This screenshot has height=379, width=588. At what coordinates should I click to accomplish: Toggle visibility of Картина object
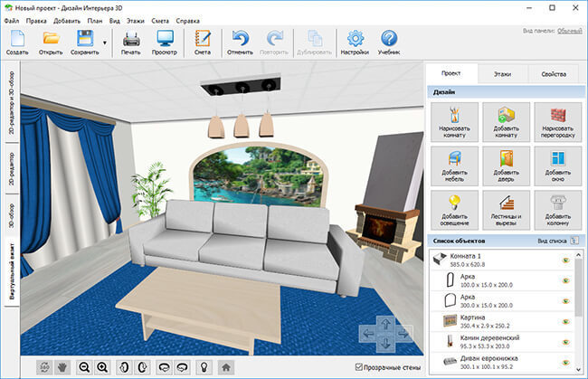pos(564,320)
